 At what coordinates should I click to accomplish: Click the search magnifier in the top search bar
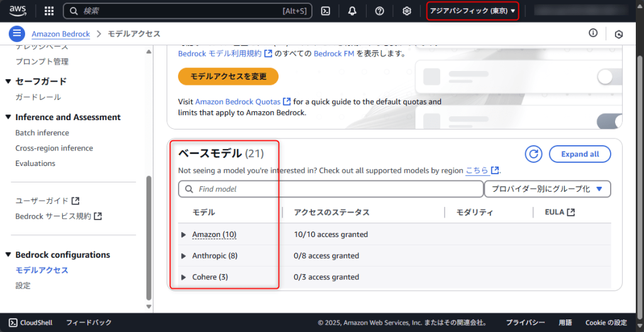click(x=74, y=11)
